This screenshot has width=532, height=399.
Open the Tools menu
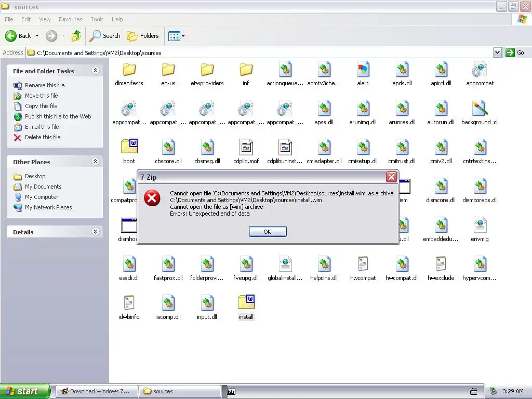97,19
